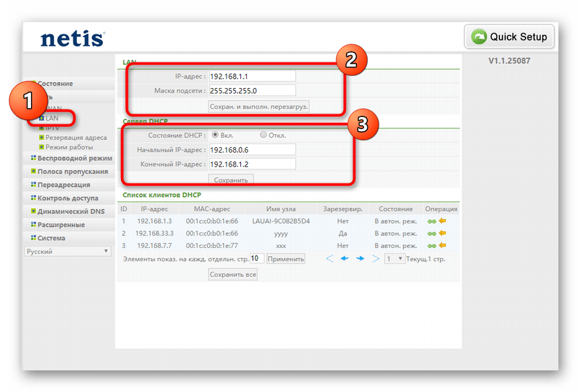
Task: Click the Да reserved value
Action: (x=343, y=233)
